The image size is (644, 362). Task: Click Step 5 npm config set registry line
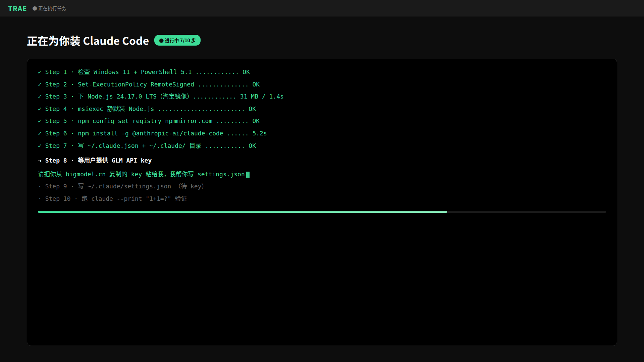point(149,121)
